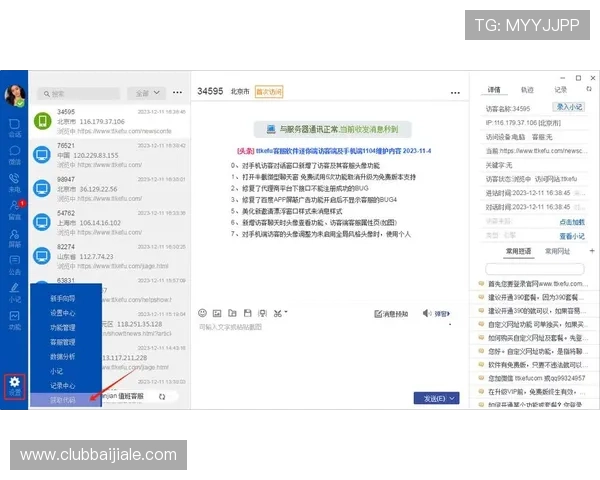Viewport: 600px width, 480px height.
Task: Select phrase 自定义网址功能 可单独买
Action: coord(534,325)
